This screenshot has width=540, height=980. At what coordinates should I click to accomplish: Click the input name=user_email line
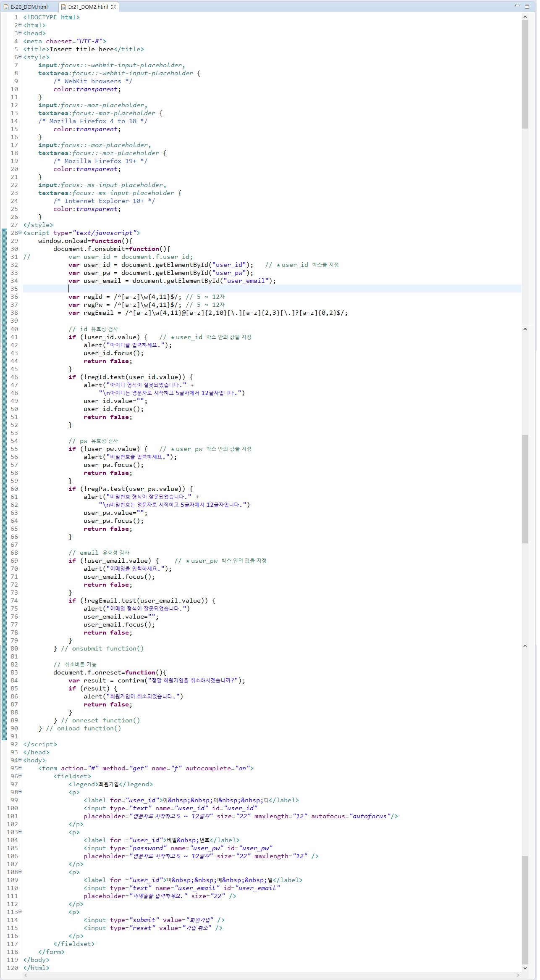182,888
